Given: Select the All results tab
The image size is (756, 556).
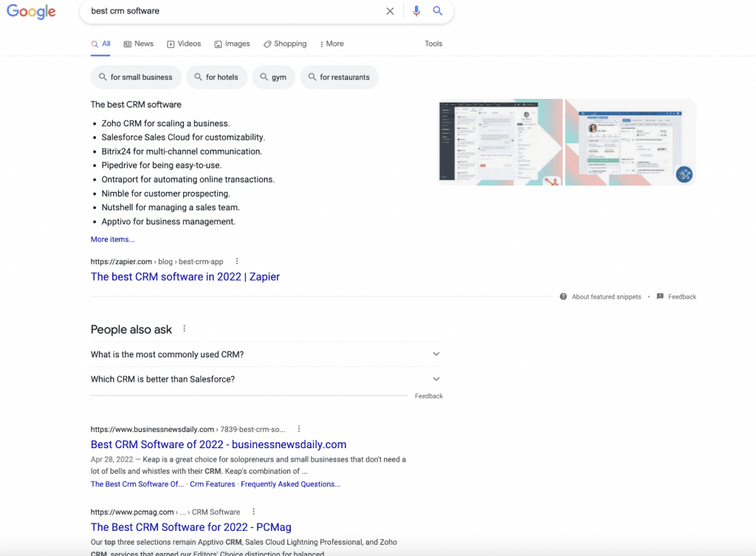Looking at the screenshot, I should (100, 44).
